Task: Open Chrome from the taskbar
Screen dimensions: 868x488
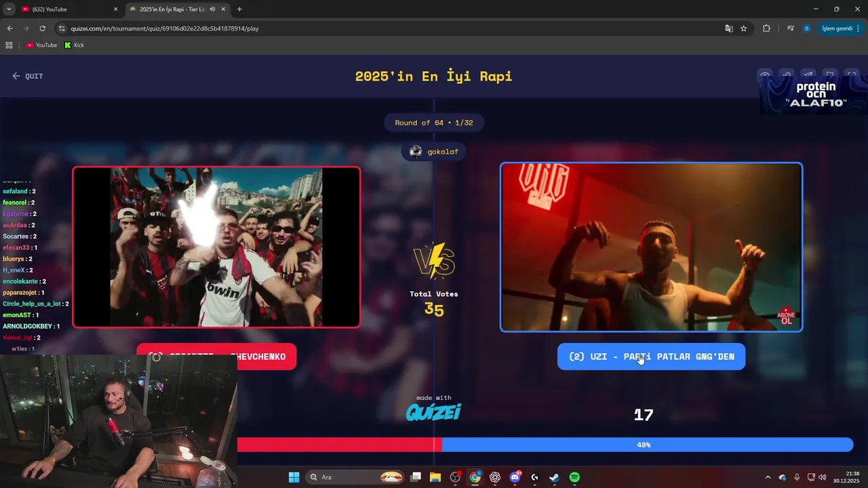Action: pyautogui.click(x=475, y=477)
